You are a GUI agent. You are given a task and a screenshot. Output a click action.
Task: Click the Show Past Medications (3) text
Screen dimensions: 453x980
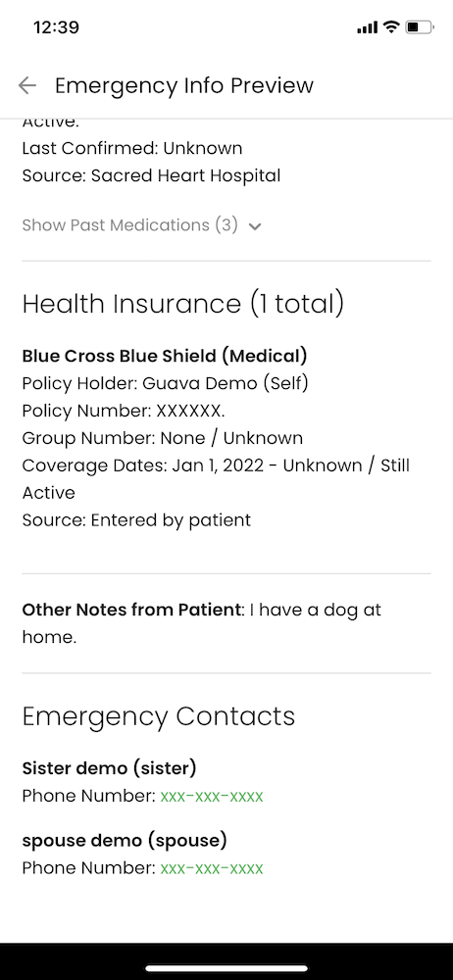(x=130, y=225)
